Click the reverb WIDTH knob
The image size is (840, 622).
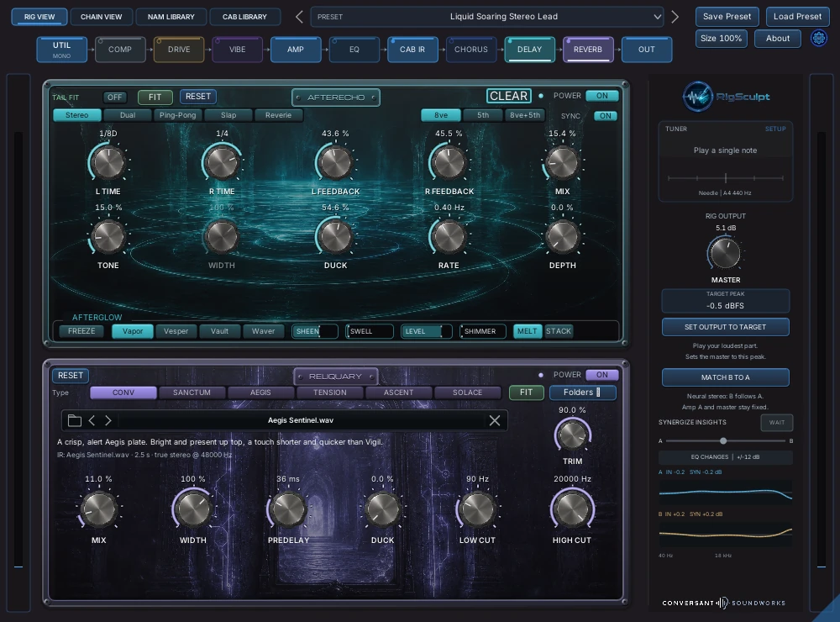[193, 509]
